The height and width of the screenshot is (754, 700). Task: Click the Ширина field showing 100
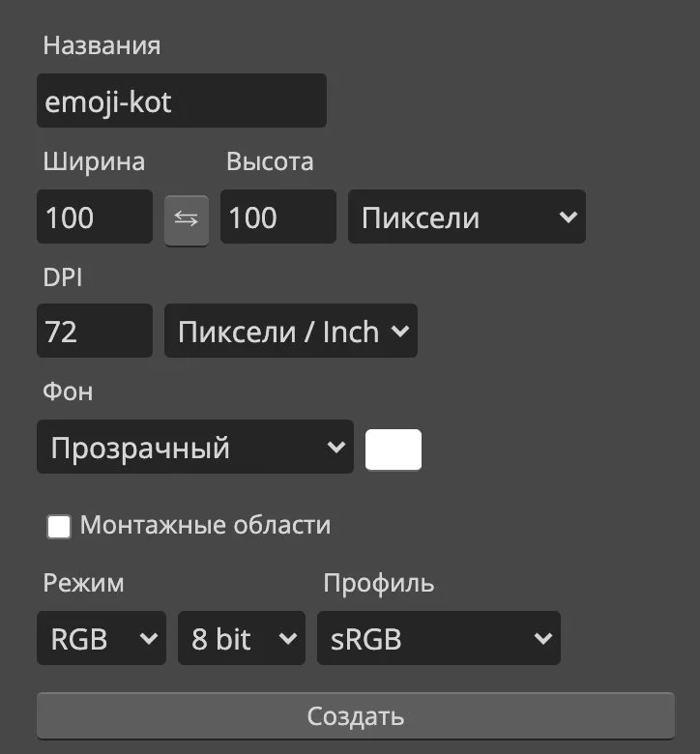click(x=95, y=217)
